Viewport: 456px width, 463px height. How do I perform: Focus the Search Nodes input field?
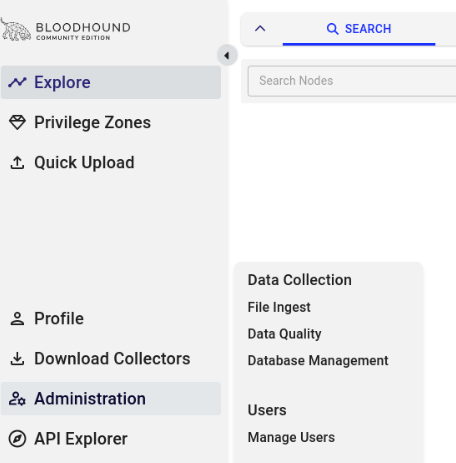pyautogui.click(x=352, y=81)
